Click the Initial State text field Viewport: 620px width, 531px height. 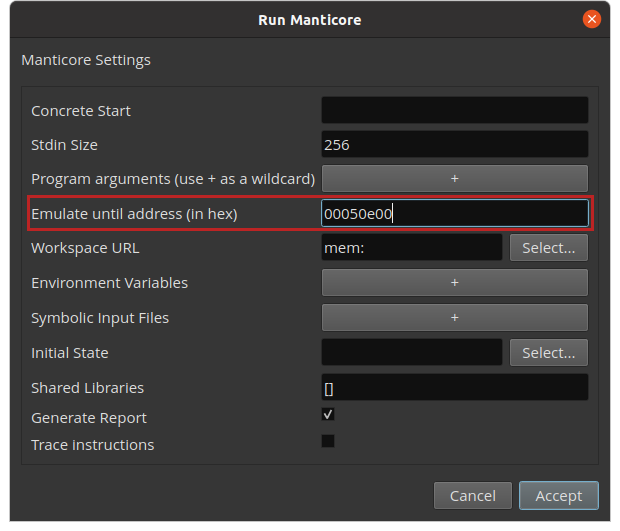tap(411, 352)
